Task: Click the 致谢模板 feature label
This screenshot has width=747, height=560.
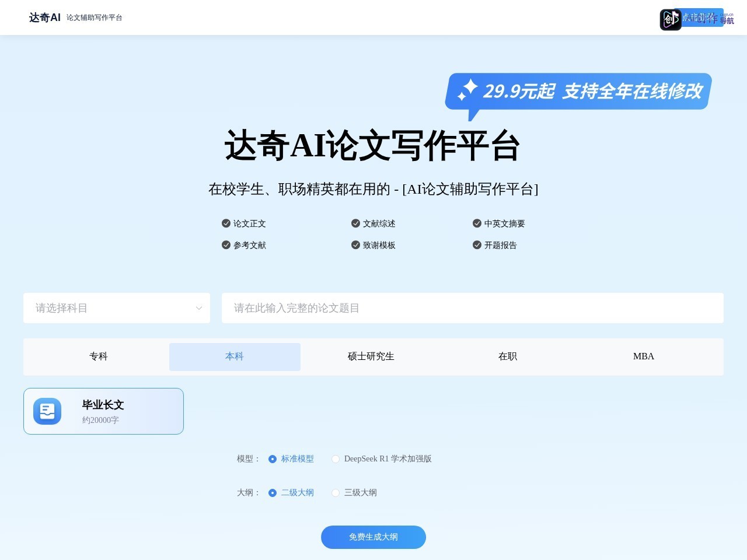Action: 379,246
